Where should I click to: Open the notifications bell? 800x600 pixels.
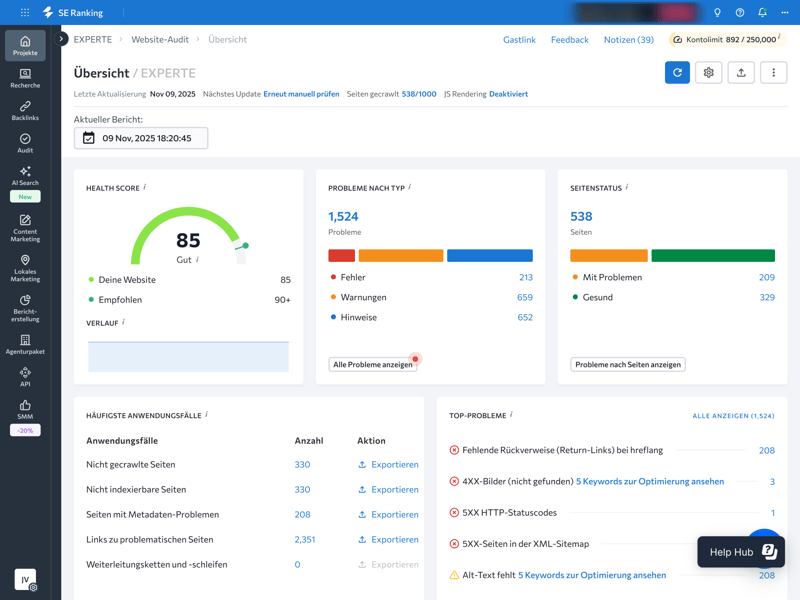[x=762, y=13]
